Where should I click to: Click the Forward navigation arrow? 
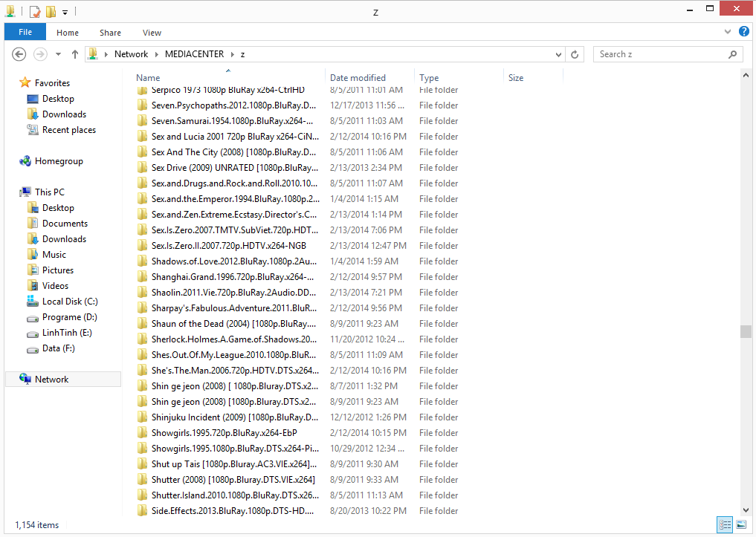40,54
